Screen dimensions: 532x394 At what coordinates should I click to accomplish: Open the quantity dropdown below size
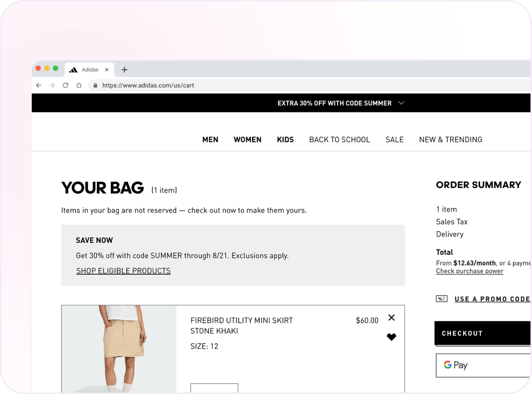coord(214,388)
